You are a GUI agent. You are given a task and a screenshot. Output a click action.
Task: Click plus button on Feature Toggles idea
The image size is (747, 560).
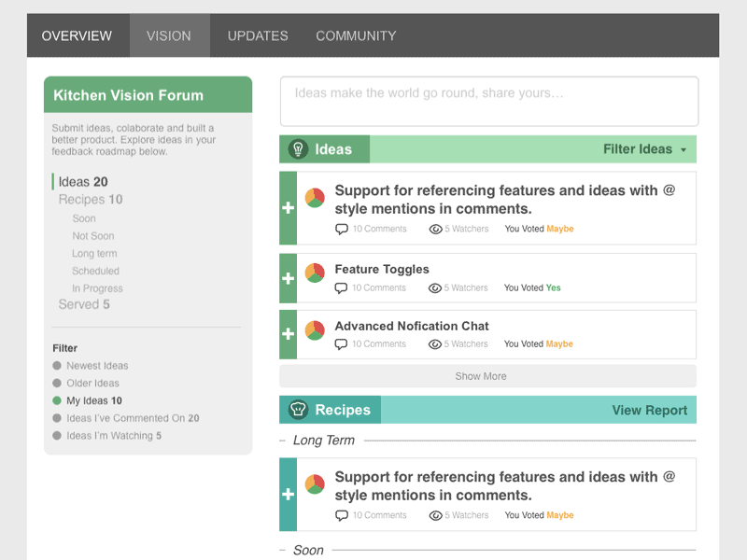click(x=289, y=278)
